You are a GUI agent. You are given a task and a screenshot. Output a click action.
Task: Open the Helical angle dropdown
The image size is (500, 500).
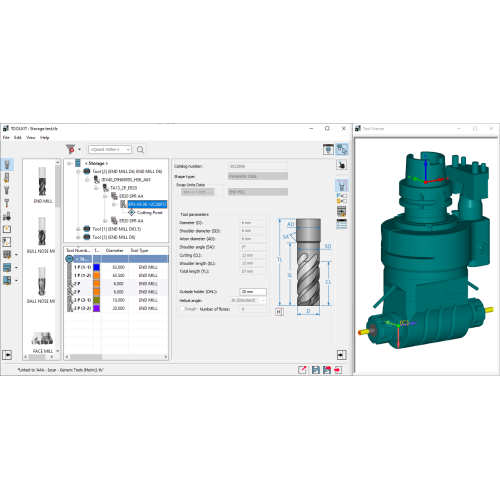click(x=248, y=300)
